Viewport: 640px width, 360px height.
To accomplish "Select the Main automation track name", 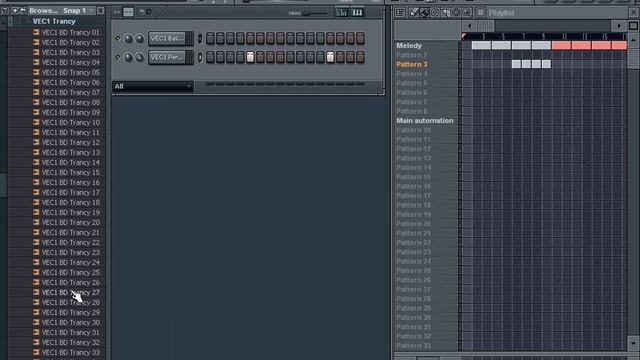I will click(425, 120).
